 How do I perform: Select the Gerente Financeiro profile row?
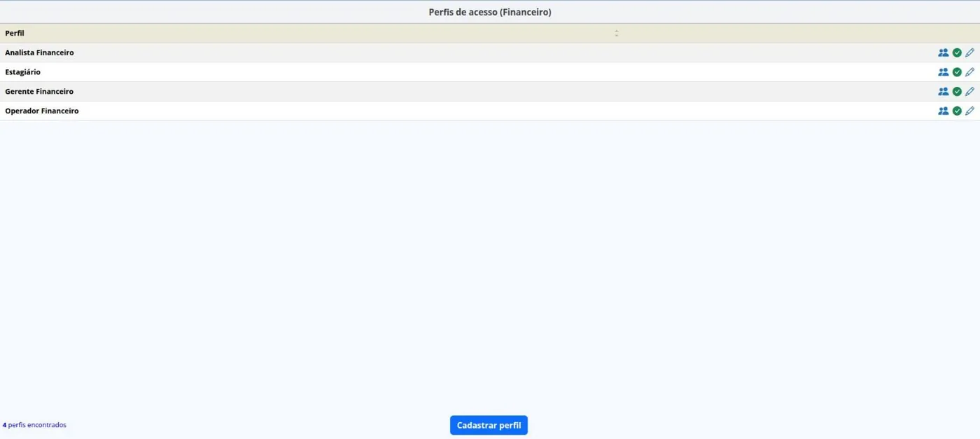tap(490, 92)
